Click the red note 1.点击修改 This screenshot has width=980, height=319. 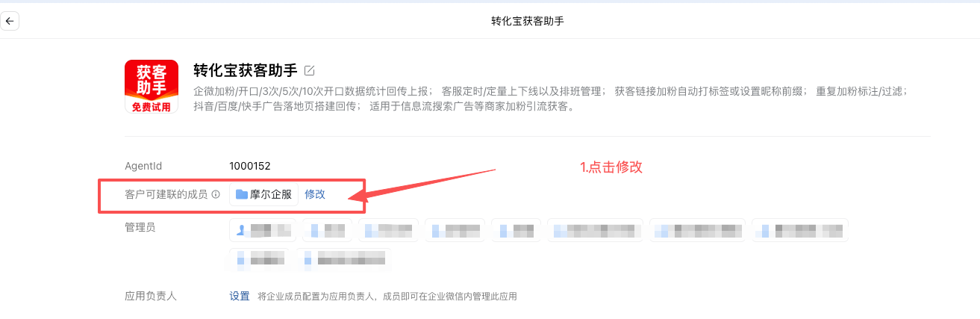[x=611, y=167]
